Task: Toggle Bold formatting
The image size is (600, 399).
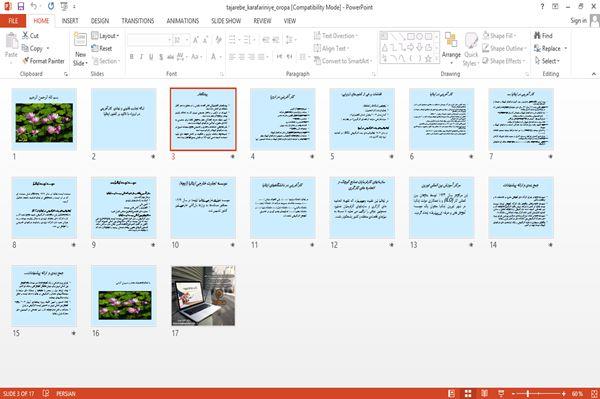Action: click(132, 57)
